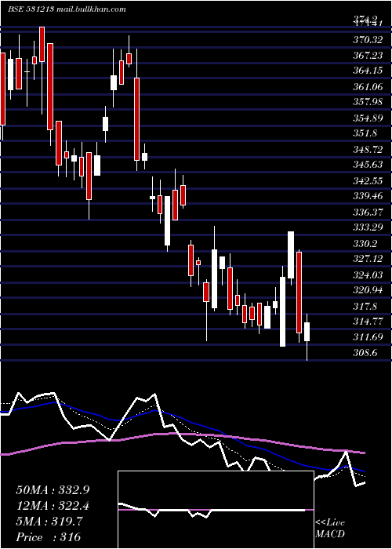
Task: Click the 311.69 price label
Action: [368, 337]
